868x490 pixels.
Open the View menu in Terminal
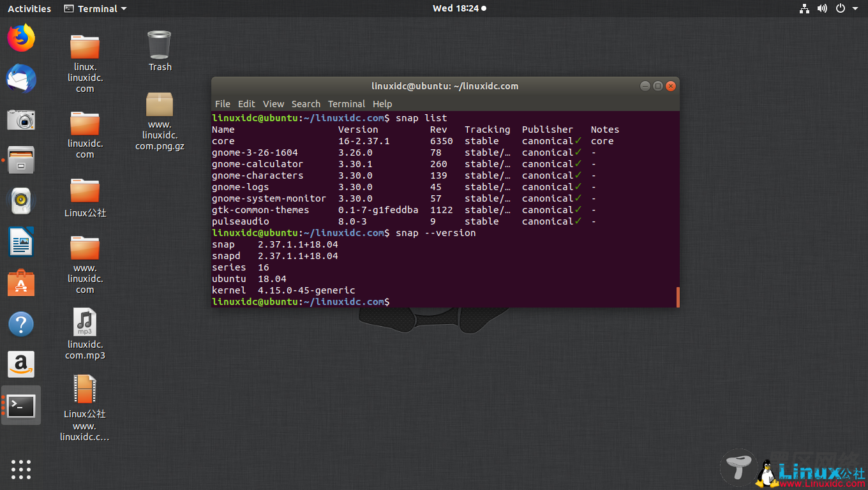[273, 103]
